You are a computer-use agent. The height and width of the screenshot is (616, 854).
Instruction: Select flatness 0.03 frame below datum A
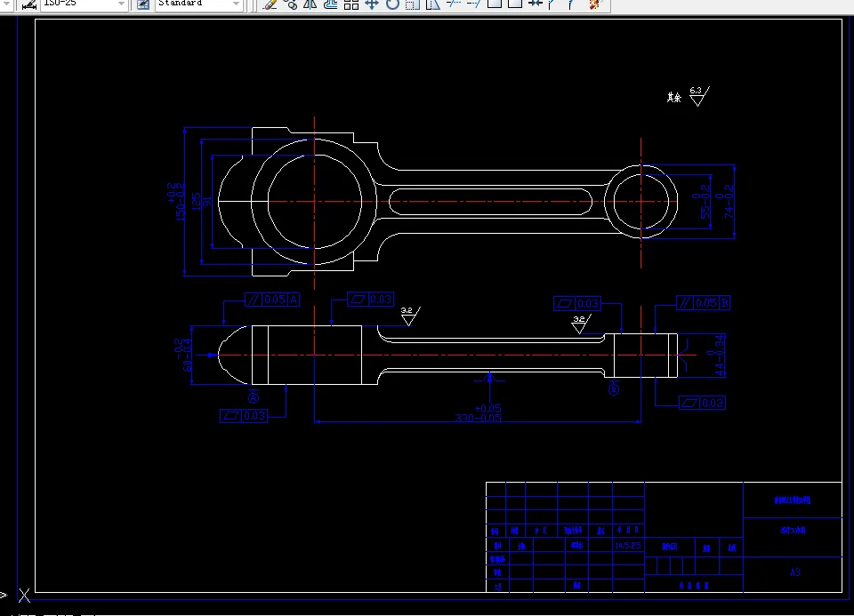244,416
